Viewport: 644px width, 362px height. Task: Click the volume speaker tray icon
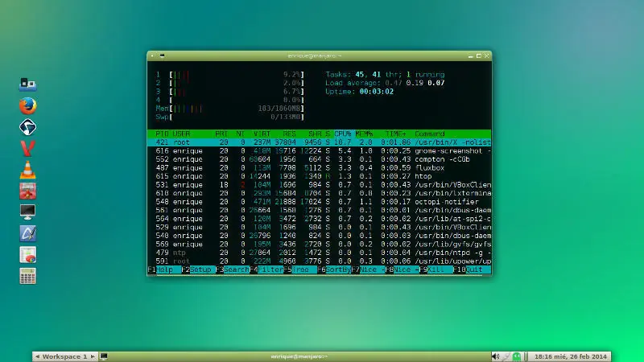(x=496, y=356)
